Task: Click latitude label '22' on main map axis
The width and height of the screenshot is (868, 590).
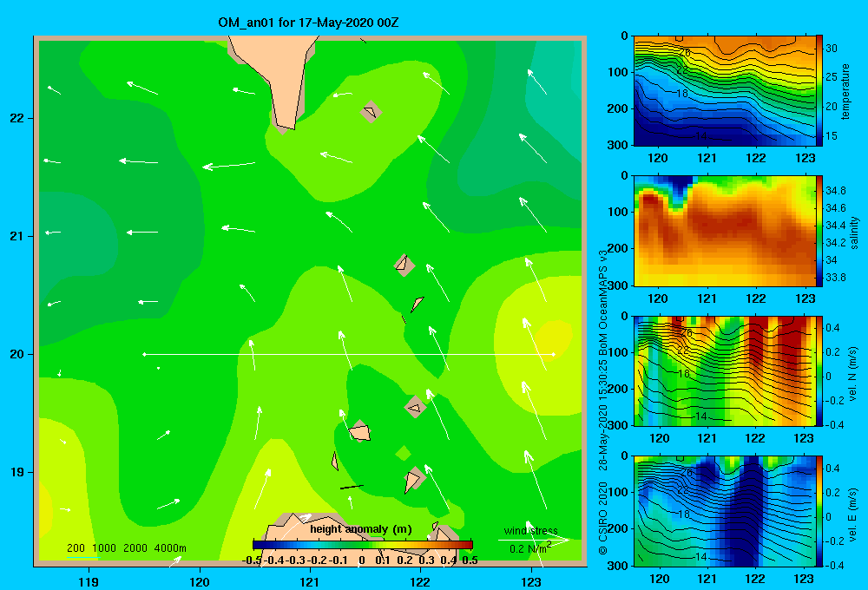Action: click(17, 119)
